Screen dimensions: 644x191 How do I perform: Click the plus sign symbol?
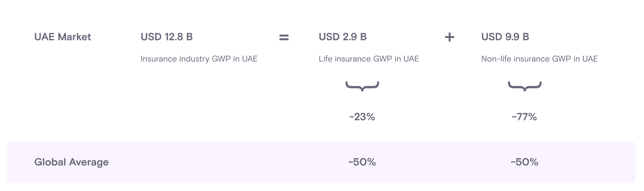coord(449,37)
